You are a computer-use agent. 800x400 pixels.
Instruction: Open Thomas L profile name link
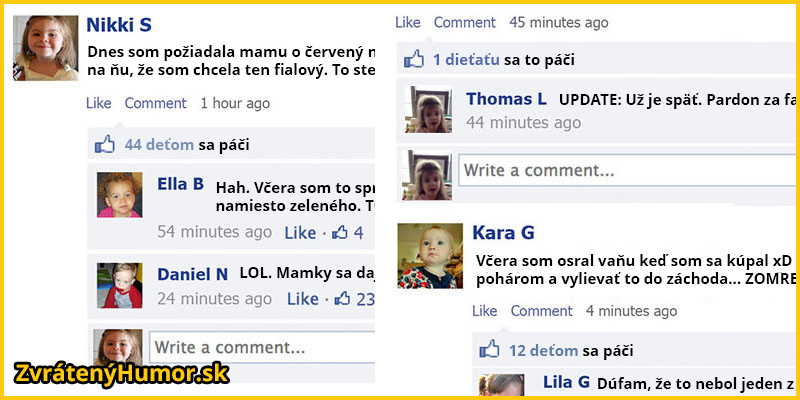tap(506, 99)
